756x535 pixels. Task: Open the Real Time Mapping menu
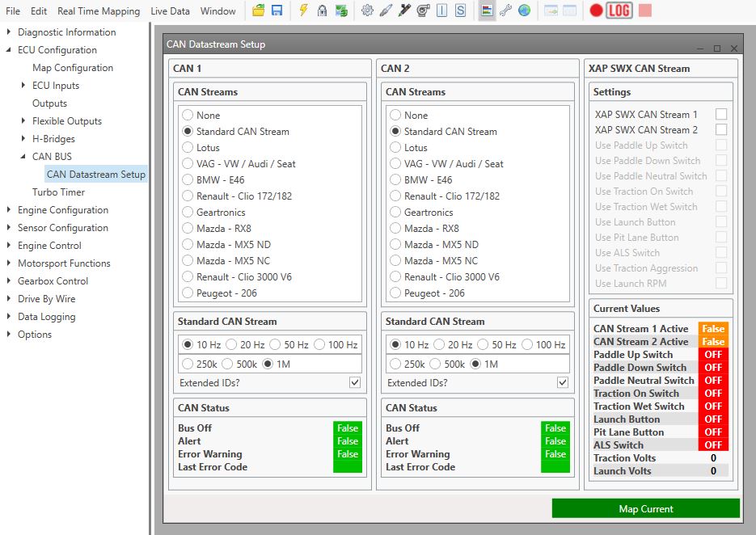point(99,11)
